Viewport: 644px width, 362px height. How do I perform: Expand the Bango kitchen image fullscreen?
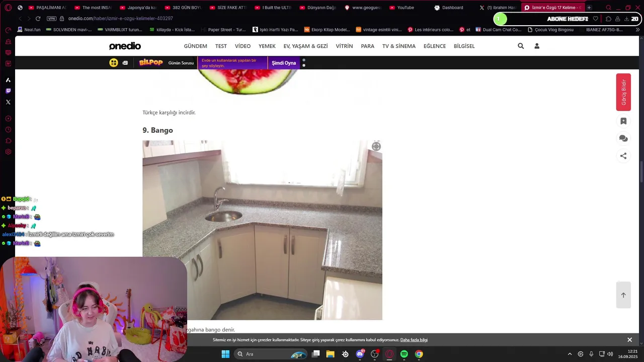coord(376,146)
